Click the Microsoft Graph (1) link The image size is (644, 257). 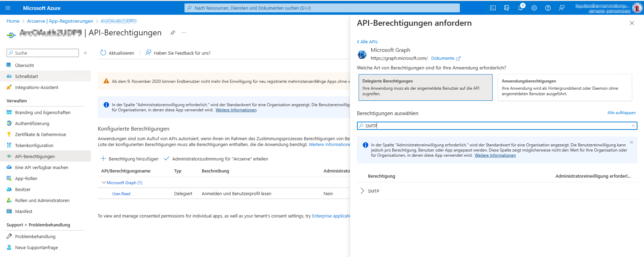click(x=124, y=183)
